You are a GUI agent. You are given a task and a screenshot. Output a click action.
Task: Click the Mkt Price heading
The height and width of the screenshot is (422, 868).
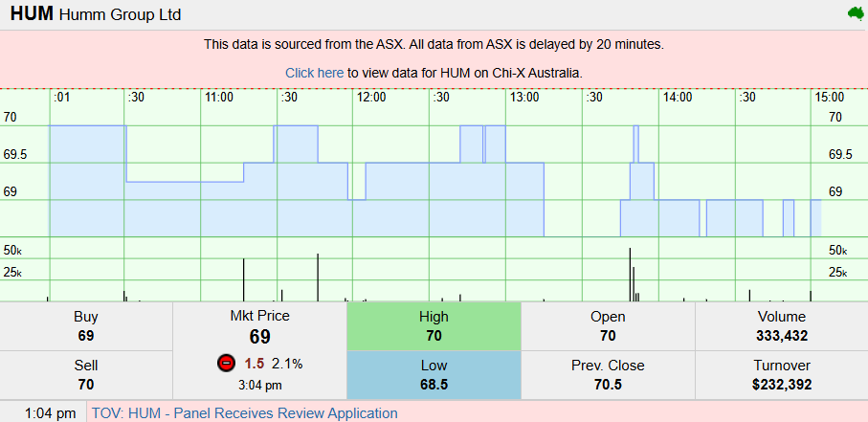click(259, 316)
